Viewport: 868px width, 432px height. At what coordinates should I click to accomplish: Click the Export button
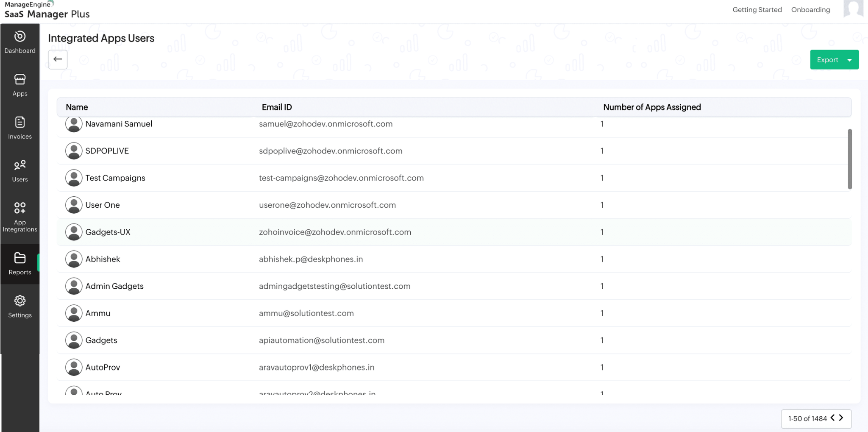[827, 60]
